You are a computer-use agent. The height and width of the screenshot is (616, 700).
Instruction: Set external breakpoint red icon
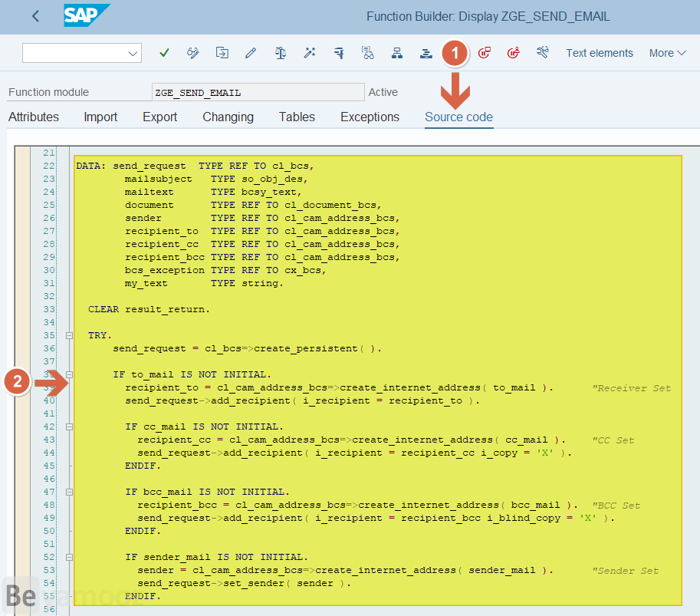[x=514, y=53]
